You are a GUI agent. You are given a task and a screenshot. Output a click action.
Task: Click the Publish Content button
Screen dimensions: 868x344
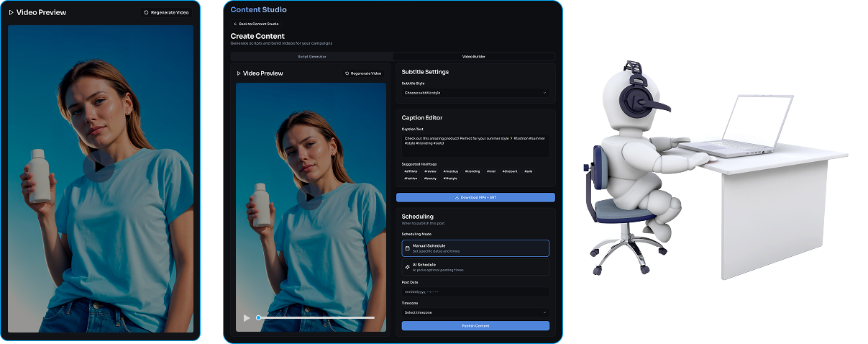(x=475, y=326)
